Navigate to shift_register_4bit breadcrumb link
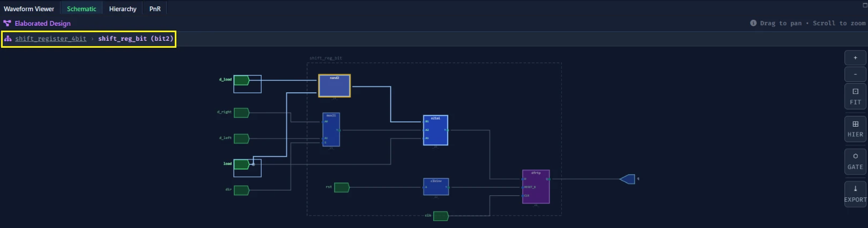Image resolution: width=868 pixels, height=228 pixels. click(50, 39)
